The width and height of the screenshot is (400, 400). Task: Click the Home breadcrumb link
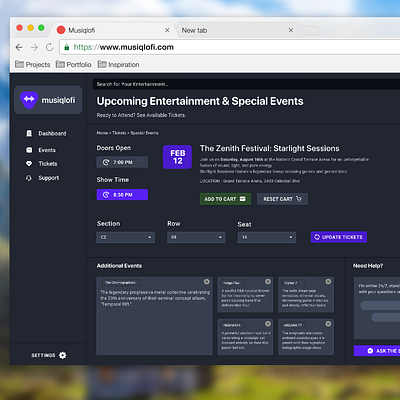coord(102,133)
